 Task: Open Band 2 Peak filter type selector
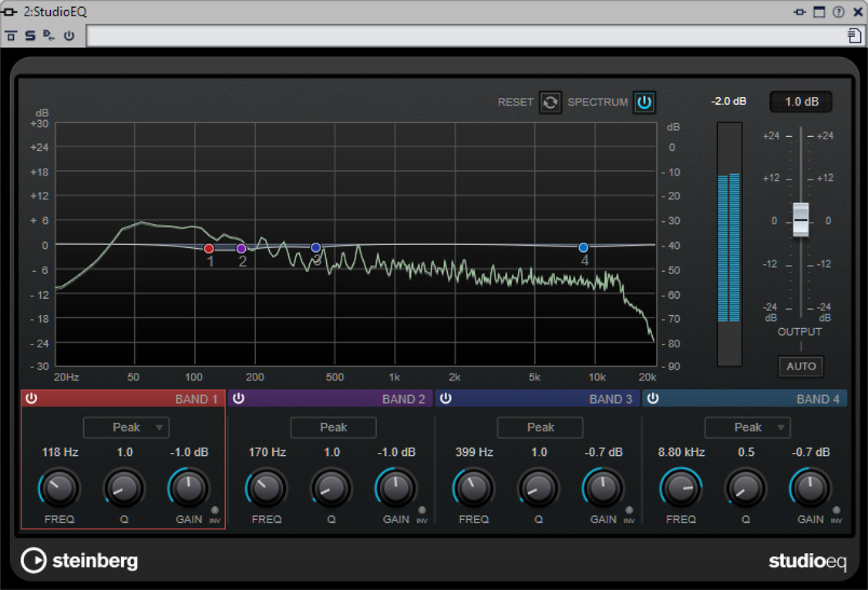click(333, 427)
